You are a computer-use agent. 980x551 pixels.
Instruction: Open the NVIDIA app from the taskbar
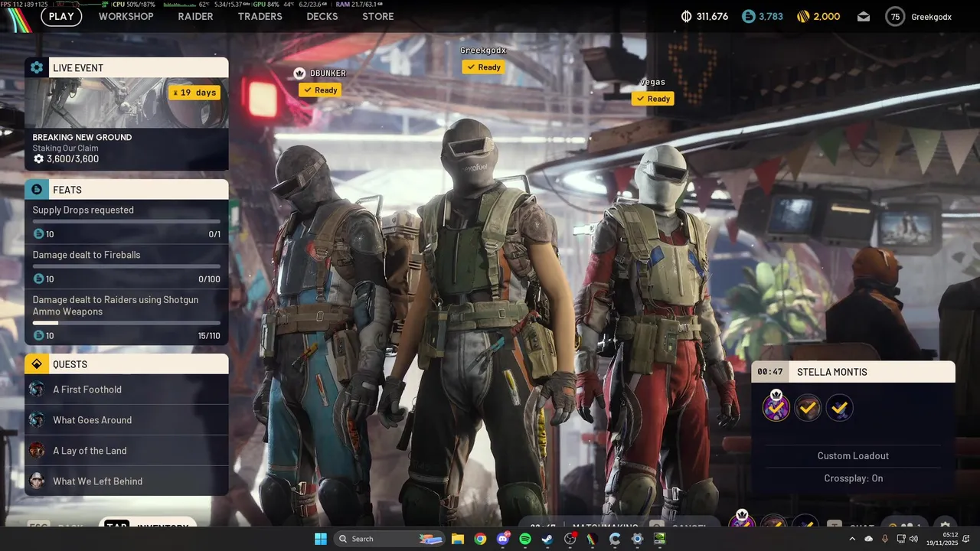pos(659,539)
